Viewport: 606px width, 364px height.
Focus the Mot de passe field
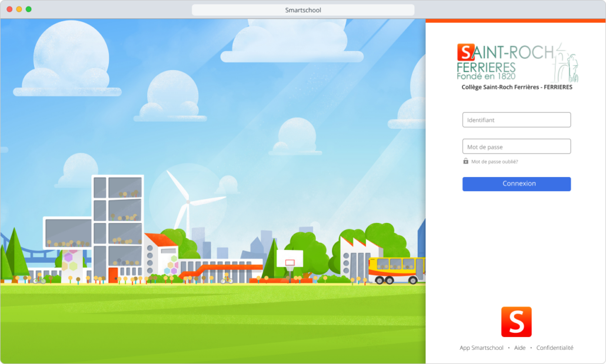pyautogui.click(x=516, y=146)
